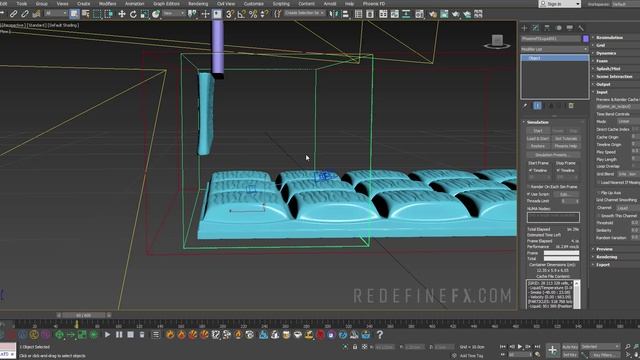
Task: Expand the Dynamics rollout
Action: [606, 53]
